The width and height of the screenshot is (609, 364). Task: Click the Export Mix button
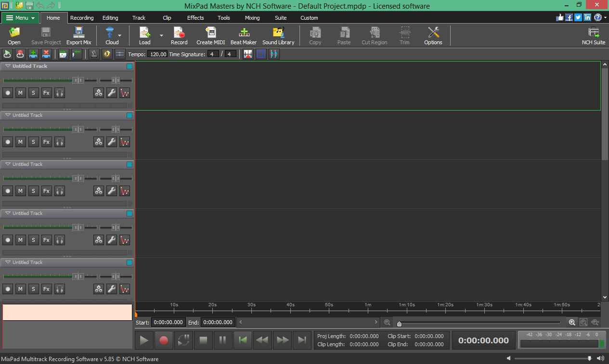[x=78, y=36]
